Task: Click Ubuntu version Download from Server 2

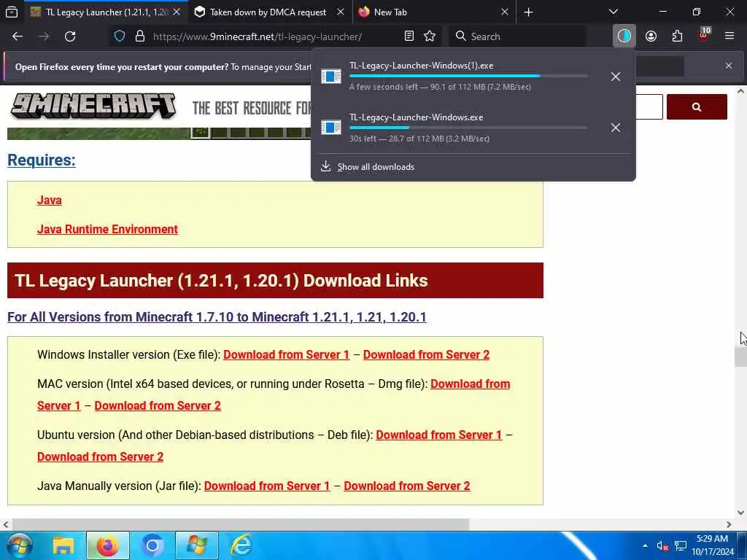Action: (101, 456)
